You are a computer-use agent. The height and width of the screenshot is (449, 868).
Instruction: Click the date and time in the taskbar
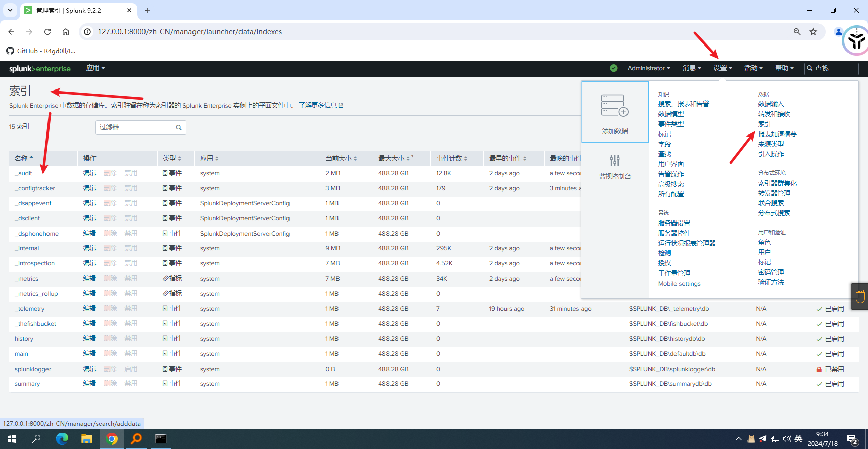point(823,439)
